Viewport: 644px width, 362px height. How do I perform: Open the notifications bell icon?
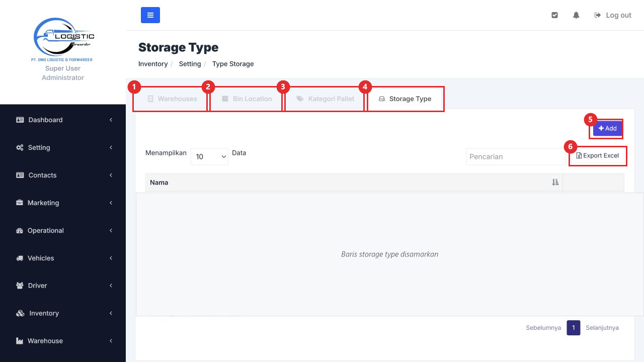tap(576, 15)
